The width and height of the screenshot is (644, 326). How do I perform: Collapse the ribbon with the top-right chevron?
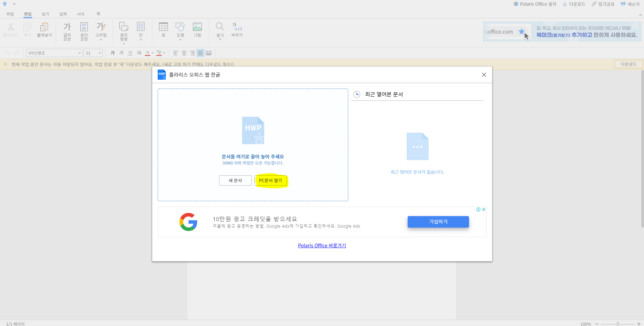[640, 15]
